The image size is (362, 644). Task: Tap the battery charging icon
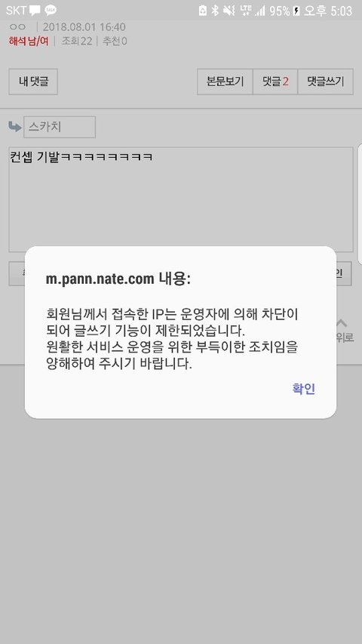pos(296,11)
